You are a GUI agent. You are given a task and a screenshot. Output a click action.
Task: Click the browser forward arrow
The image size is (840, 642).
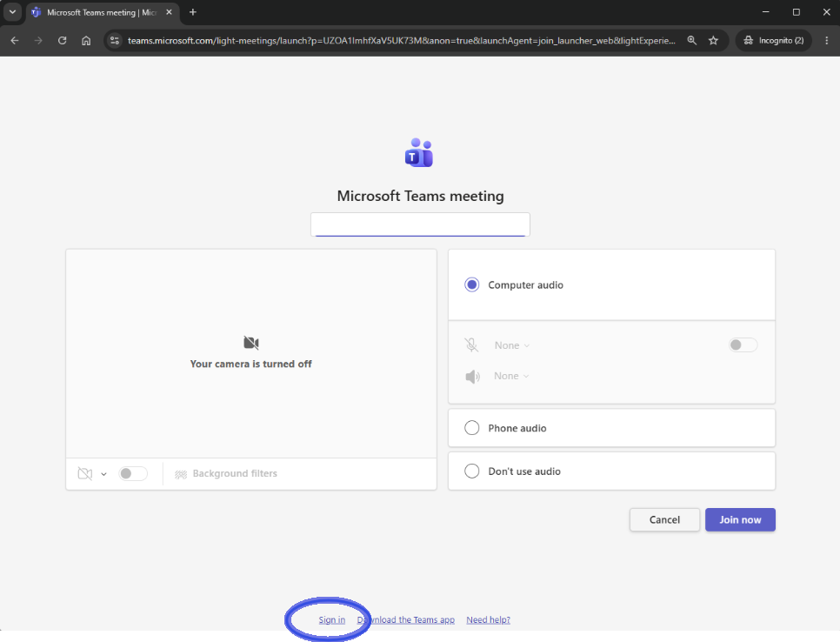tap(38, 41)
